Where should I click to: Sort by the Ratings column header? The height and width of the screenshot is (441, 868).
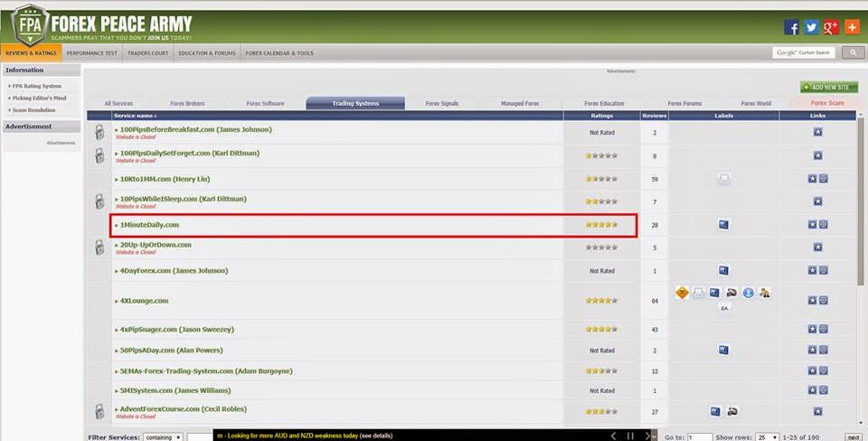tap(602, 116)
